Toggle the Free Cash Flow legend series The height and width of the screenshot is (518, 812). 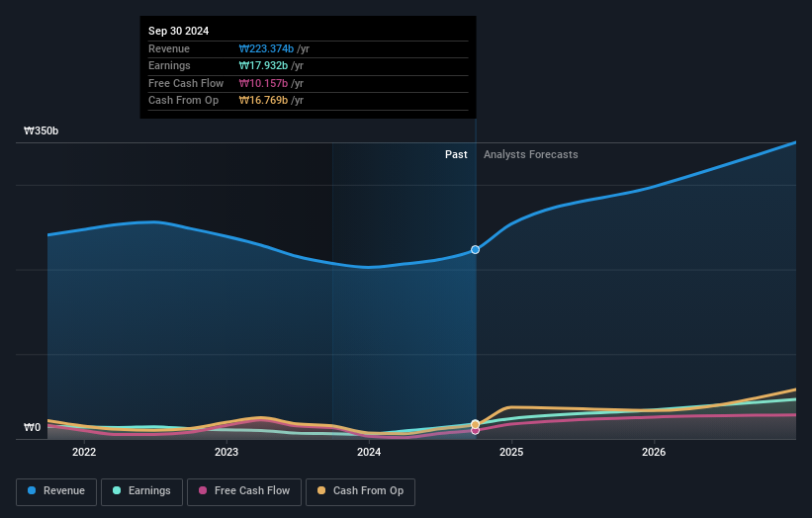[x=244, y=491]
